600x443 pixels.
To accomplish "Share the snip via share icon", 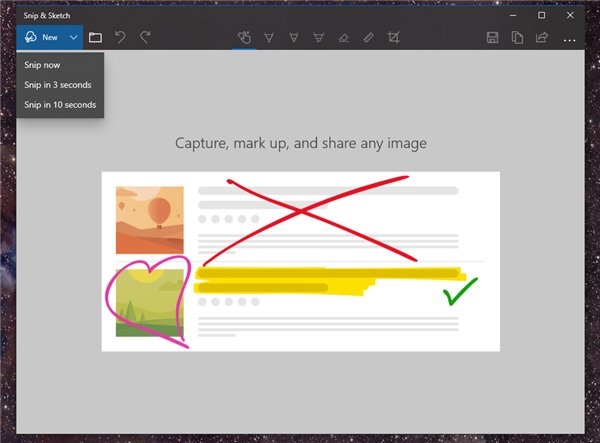I will coord(542,38).
